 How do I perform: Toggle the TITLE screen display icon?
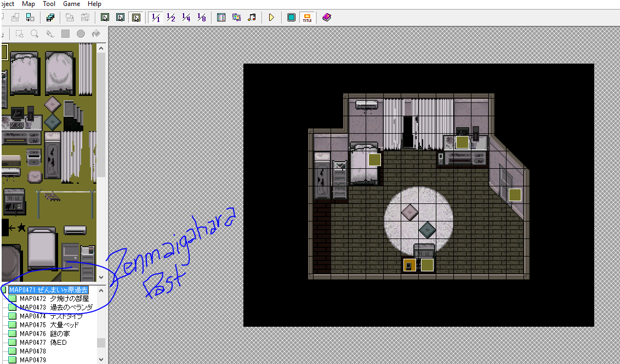(307, 18)
